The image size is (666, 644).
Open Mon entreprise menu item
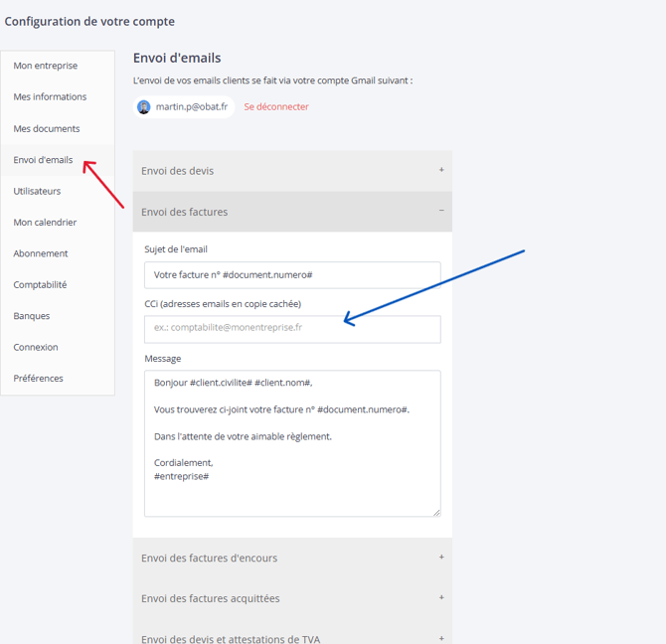coord(46,66)
